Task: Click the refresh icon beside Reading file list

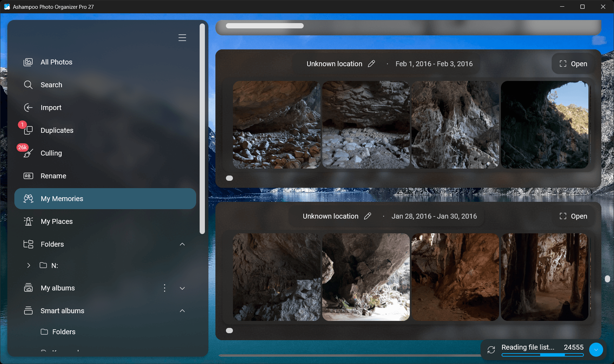Action: click(491, 350)
